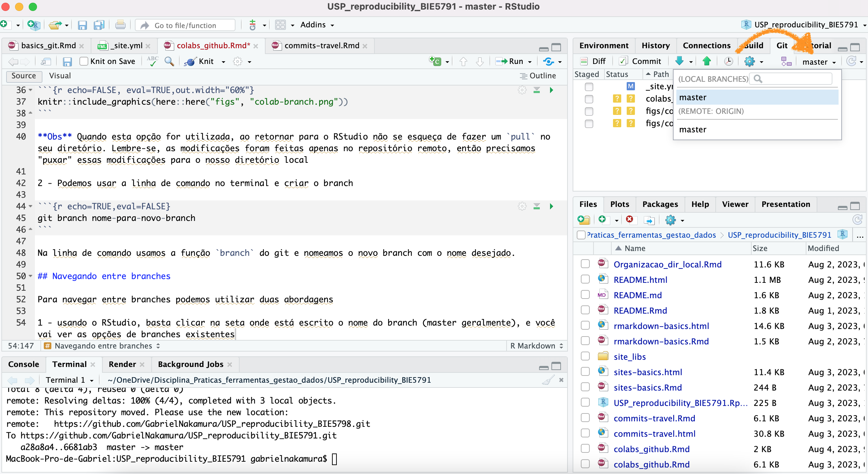Screen dimensions: 868x474
Task: Refresh the Git pane listing
Action: [x=851, y=61]
